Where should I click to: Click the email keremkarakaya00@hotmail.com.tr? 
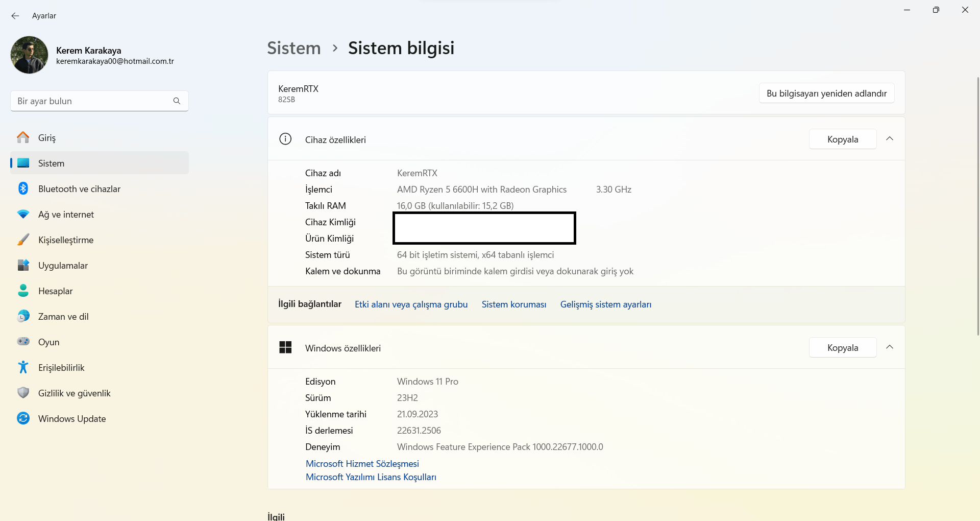click(115, 61)
